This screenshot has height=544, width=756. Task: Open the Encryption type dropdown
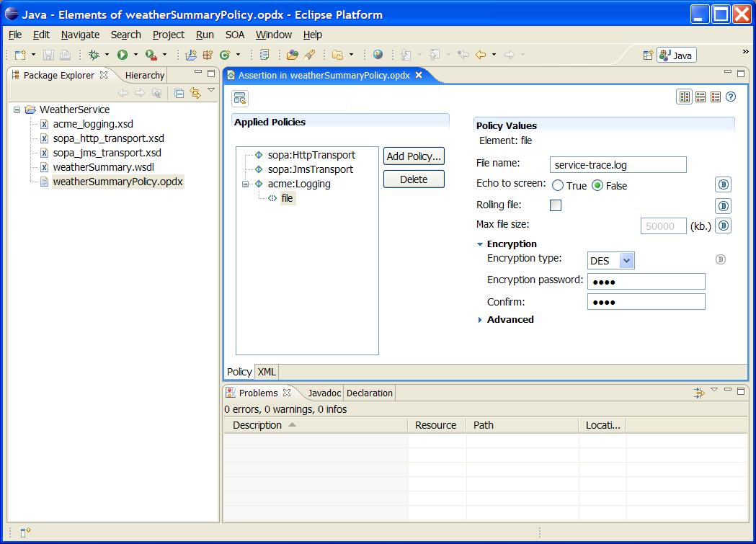[x=626, y=261]
